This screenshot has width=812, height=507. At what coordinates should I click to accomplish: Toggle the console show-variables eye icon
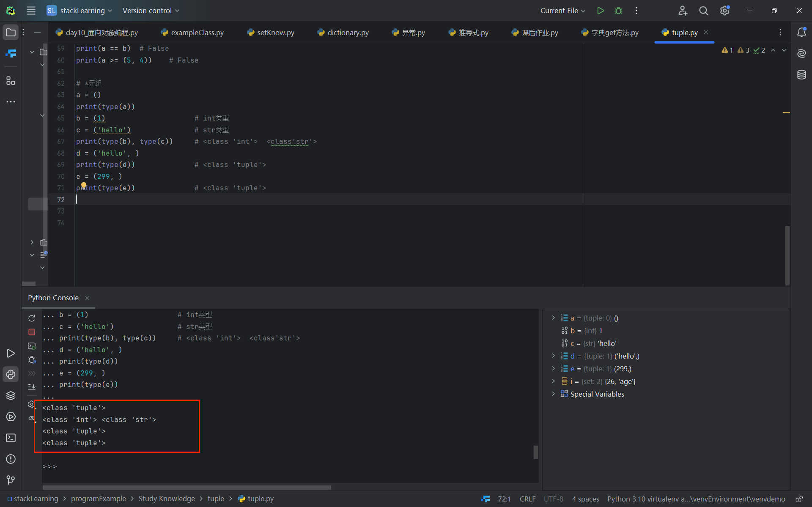32,418
